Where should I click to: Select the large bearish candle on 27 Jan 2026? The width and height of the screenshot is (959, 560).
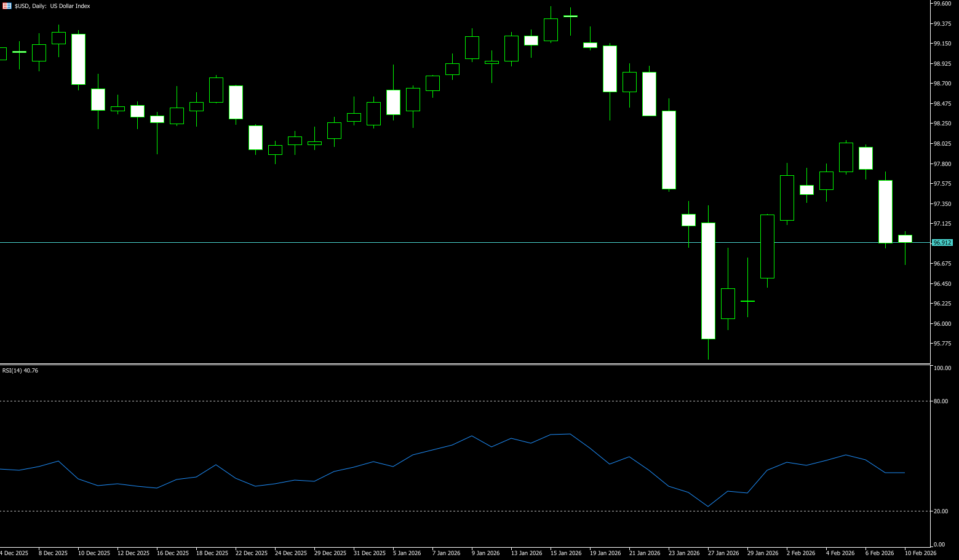[x=708, y=280]
